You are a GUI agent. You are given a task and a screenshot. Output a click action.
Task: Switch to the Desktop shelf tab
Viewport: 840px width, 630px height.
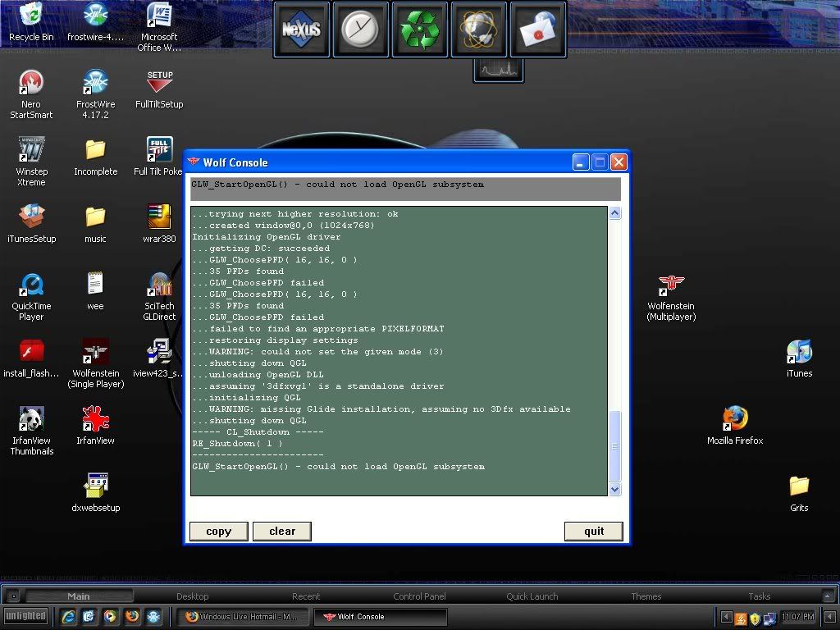(192, 596)
